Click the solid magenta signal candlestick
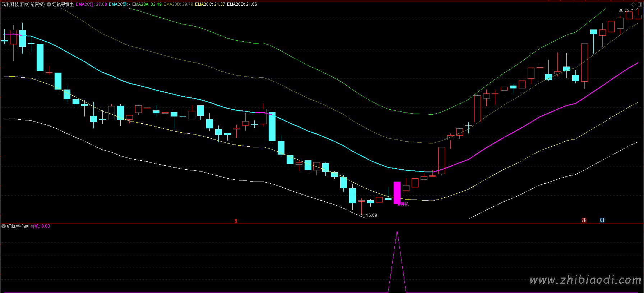644x293 pixels. point(397,193)
